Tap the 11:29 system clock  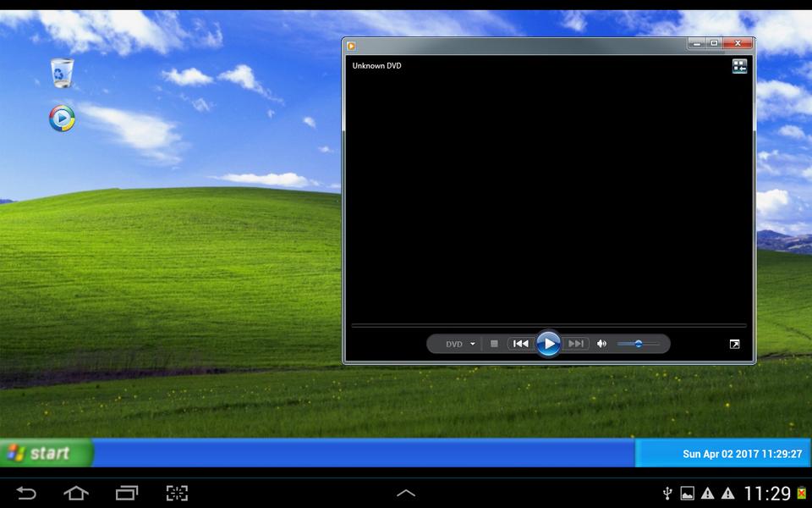pos(767,493)
